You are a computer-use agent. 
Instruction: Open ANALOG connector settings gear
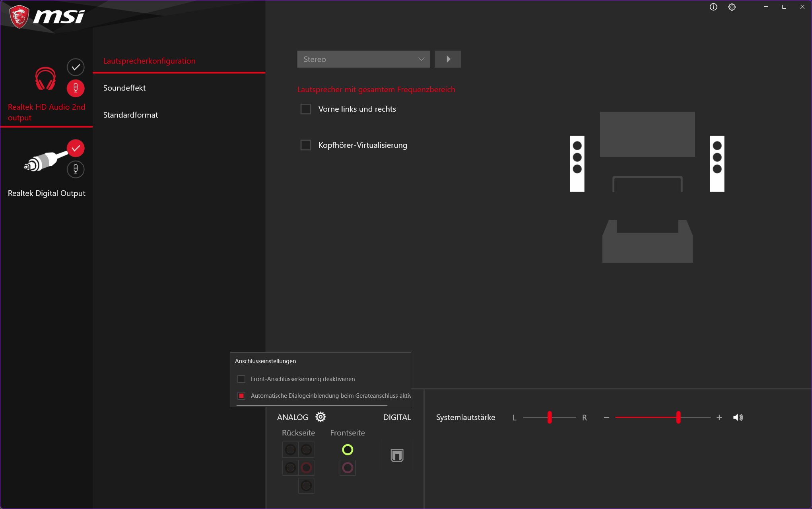321,417
